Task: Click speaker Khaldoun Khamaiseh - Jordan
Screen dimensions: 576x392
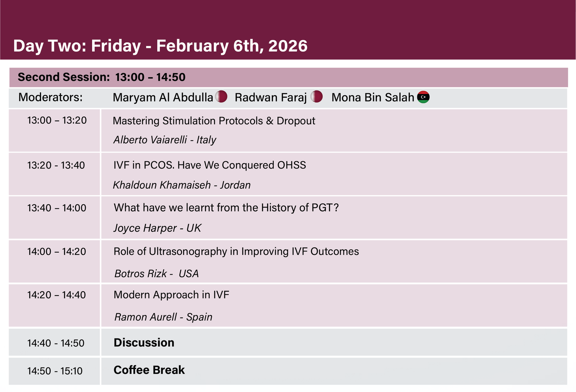Action: (182, 185)
